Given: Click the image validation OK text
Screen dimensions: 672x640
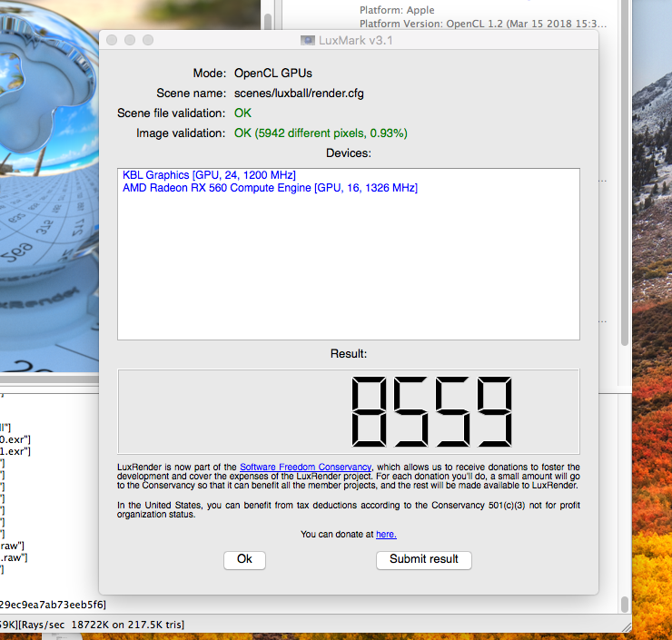Looking at the screenshot, I should pos(321,133).
